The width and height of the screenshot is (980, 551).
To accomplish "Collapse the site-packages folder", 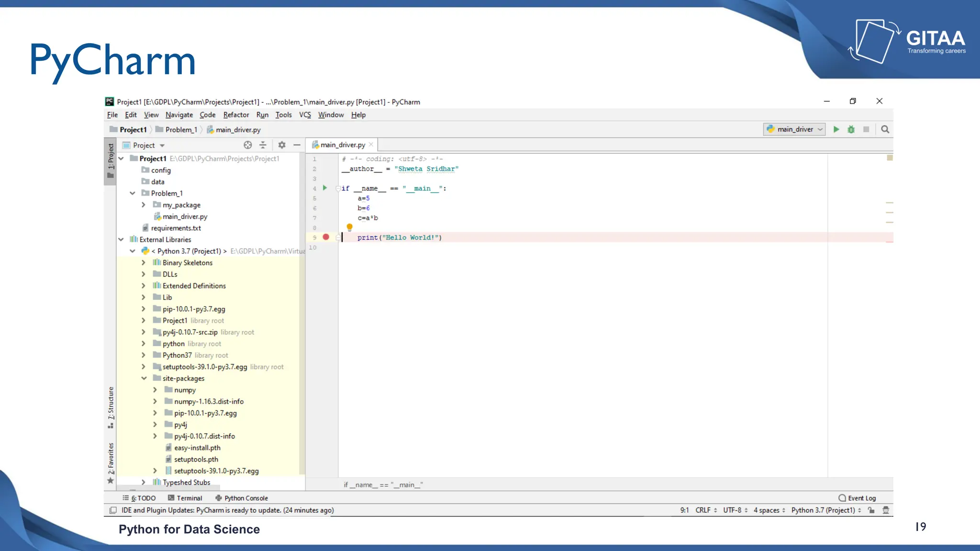I will (x=144, y=378).
